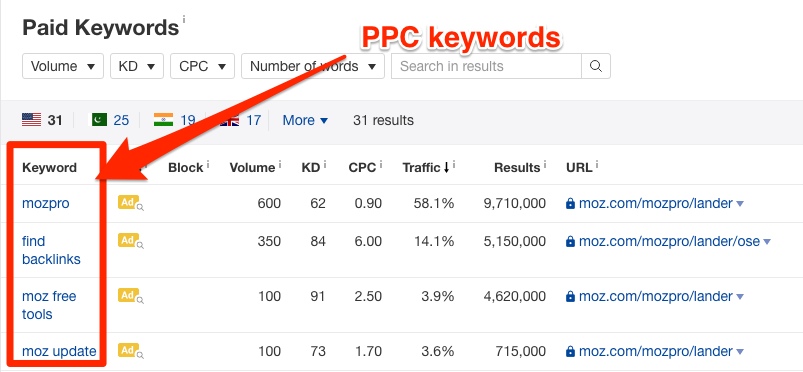Image resolution: width=803 pixels, height=372 pixels.
Task: Open the mozpro keyword link
Action: click(x=46, y=203)
